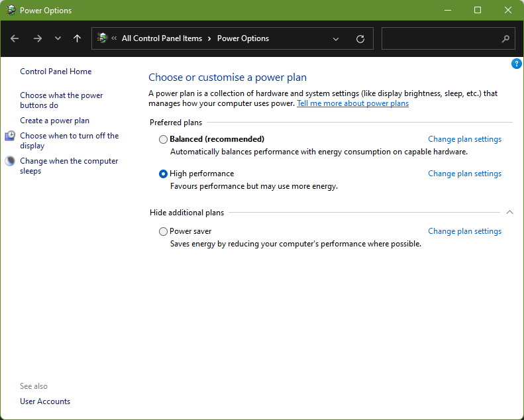
Task: Click the Power Options address bar icon
Action: coord(102,38)
